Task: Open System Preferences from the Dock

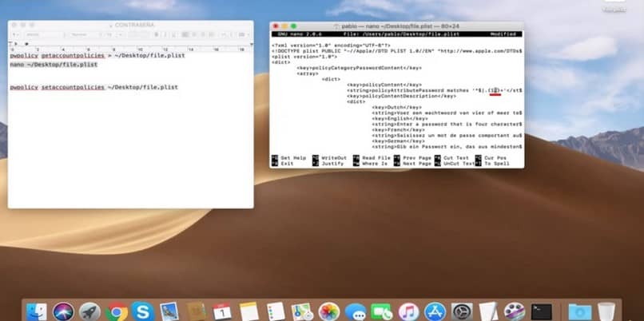Action: [x=462, y=312]
